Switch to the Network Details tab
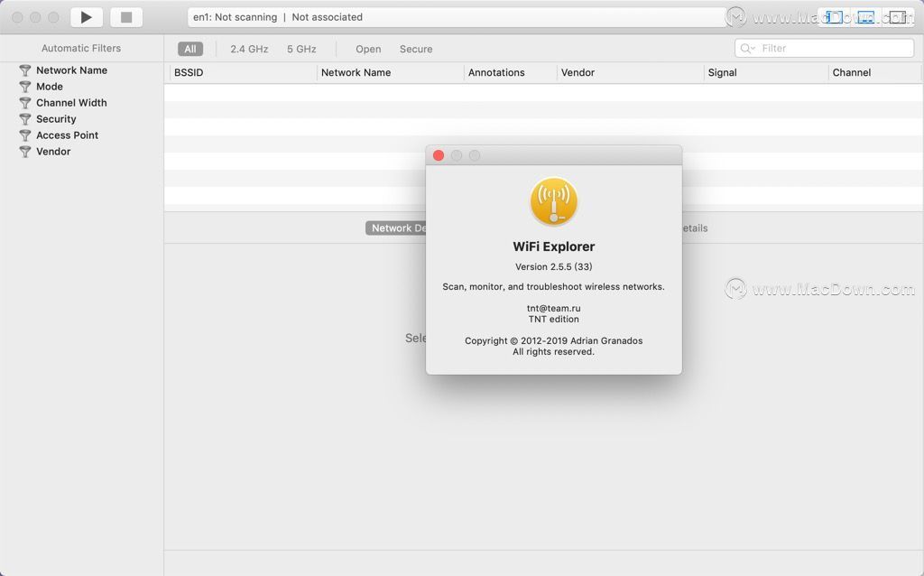924x576 pixels. [396, 228]
